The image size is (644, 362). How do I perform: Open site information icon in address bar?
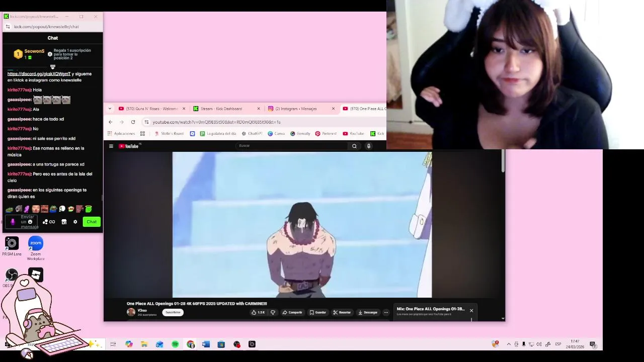point(146,122)
